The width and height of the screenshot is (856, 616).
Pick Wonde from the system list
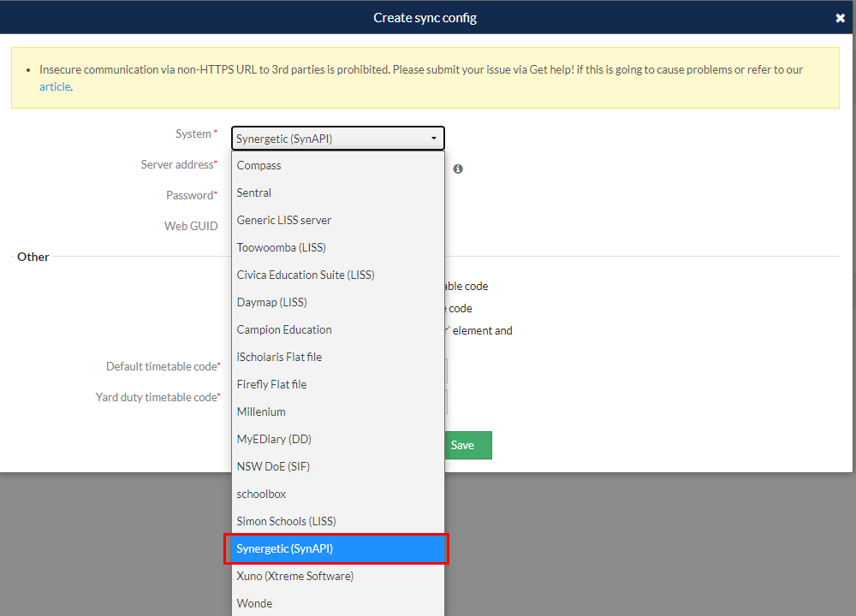click(x=338, y=603)
